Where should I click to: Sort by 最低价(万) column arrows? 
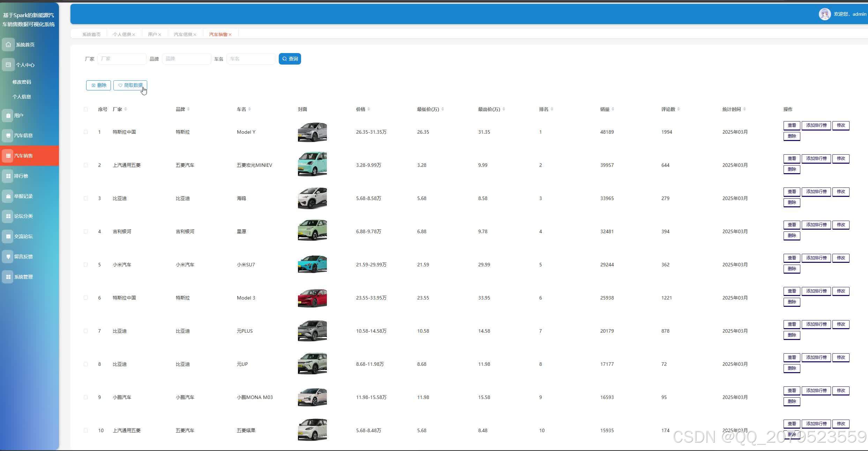[x=442, y=109]
